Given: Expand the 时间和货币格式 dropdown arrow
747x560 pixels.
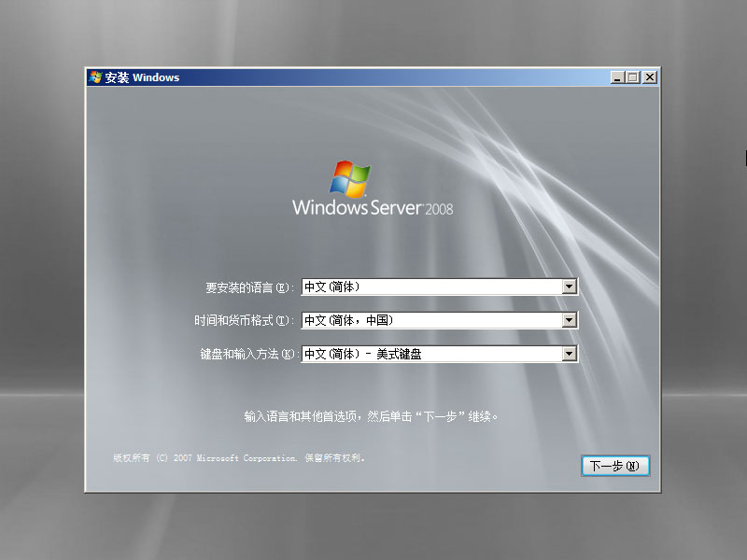Looking at the screenshot, I should pos(570,320).
